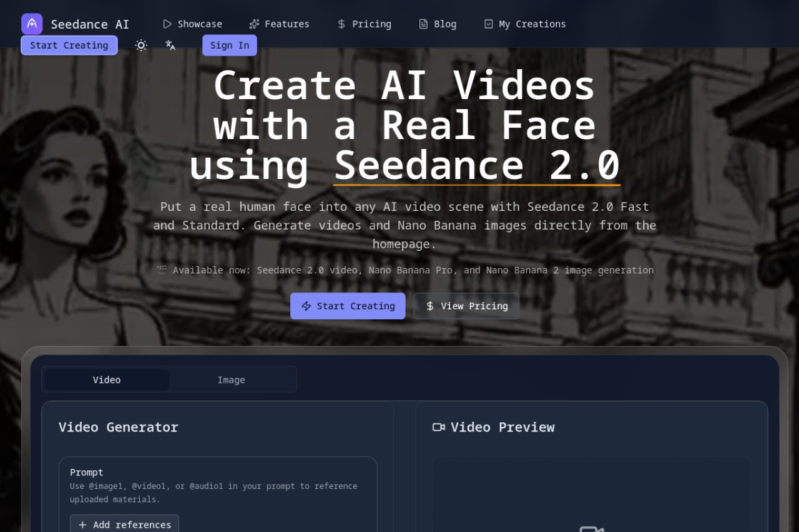Click the "Available now: Seedance 2.0 video" line
Screen dimensions: 799x532
coord(404,270)
